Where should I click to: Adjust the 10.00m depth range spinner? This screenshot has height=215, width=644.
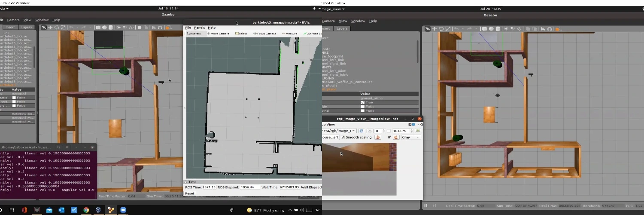[x=411, y=131]
